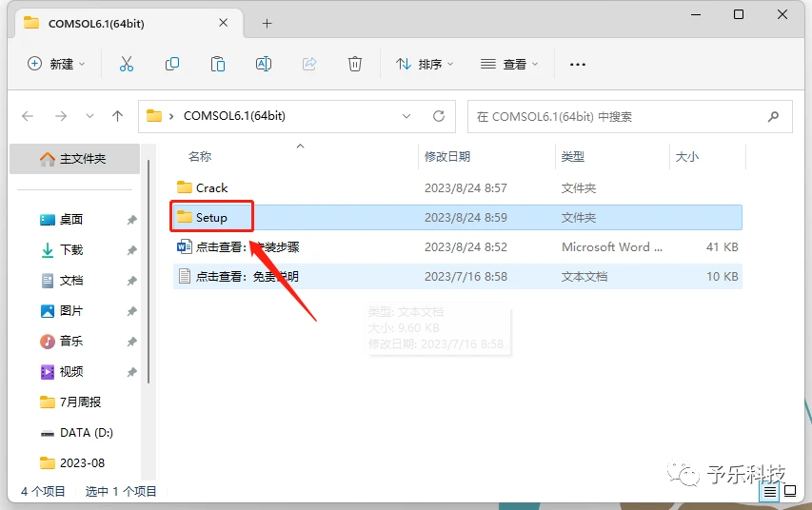Image resolution: width=812 pixels, height=510 pixels.
Task: Click the 2023/7/16 8:58 date cell
Action: point(465,277)
